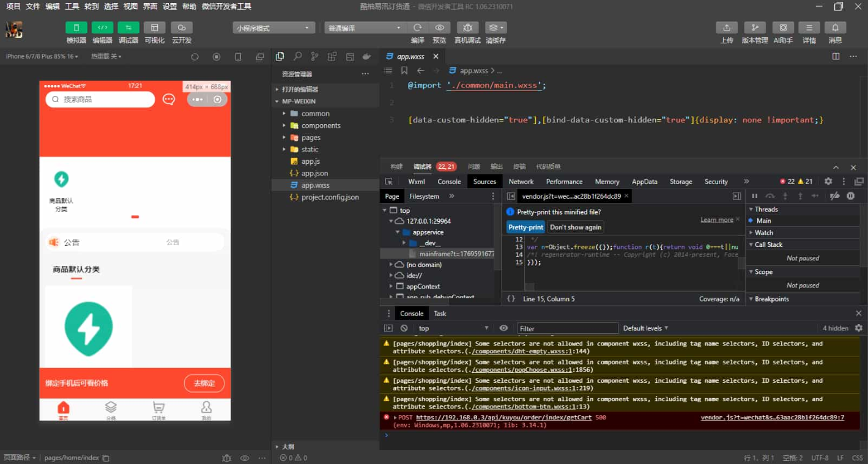Click the 编译 refresh icon
868x464 pixels.
(418, 28)
